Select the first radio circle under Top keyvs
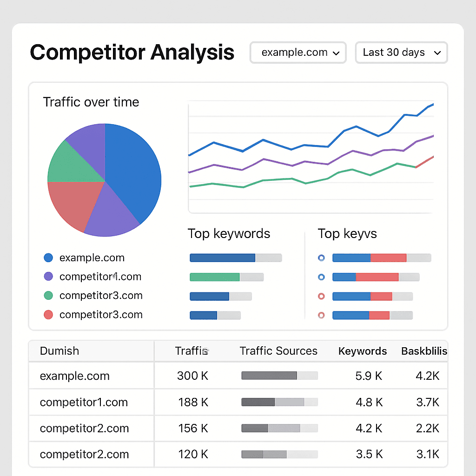Screen dimensions: 476x476 click(x=321, y=258)
